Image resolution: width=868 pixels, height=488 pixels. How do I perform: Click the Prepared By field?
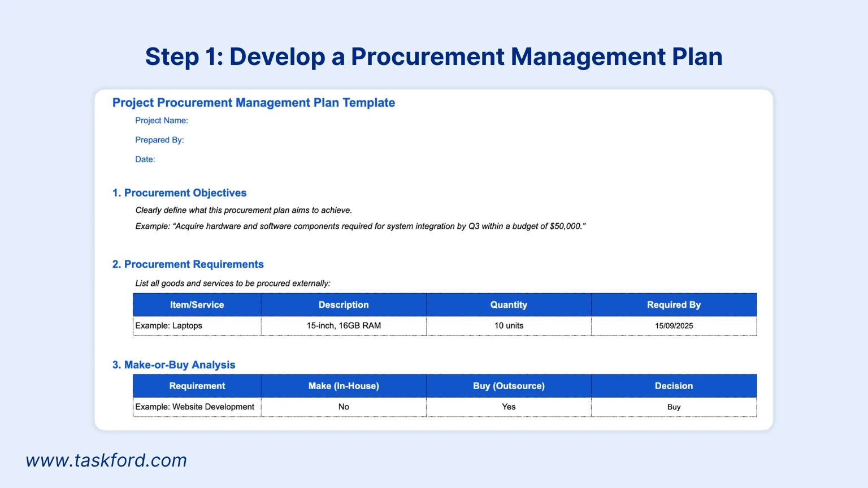pyautogui.click(x=160, y=140)
